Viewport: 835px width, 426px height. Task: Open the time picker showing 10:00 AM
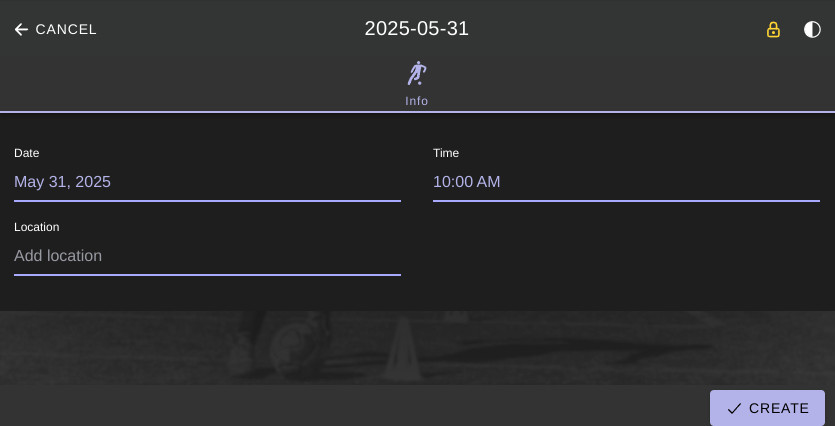pyautogui.click(x=626, y=182)
